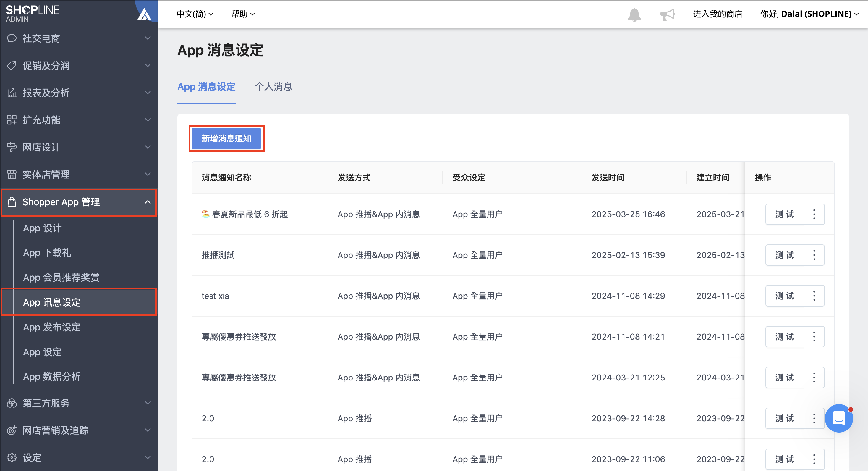
Task: Expand the 第三方服务 menu
Action: tap(148, 403)
